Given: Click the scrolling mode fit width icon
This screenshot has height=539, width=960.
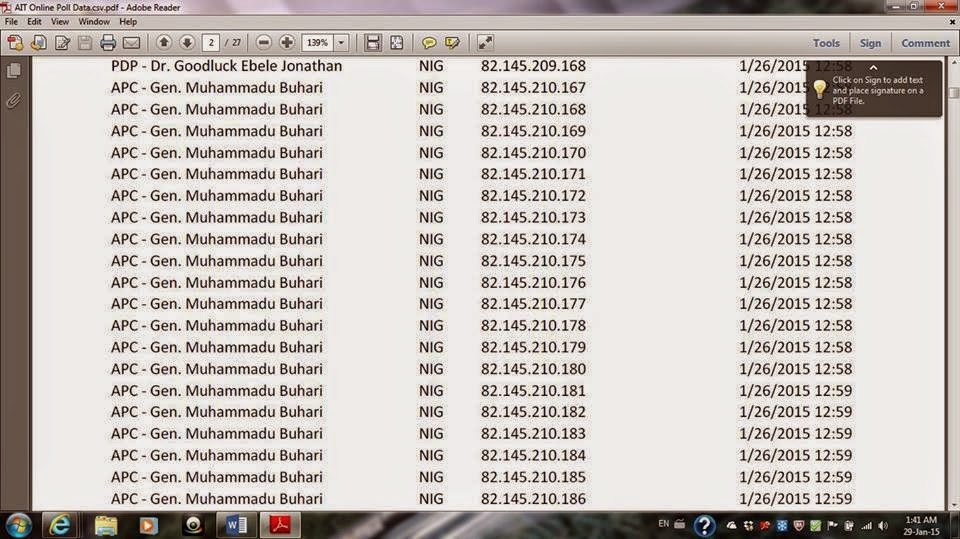Looking at the screenshot, I should click(x=372, y=43).
